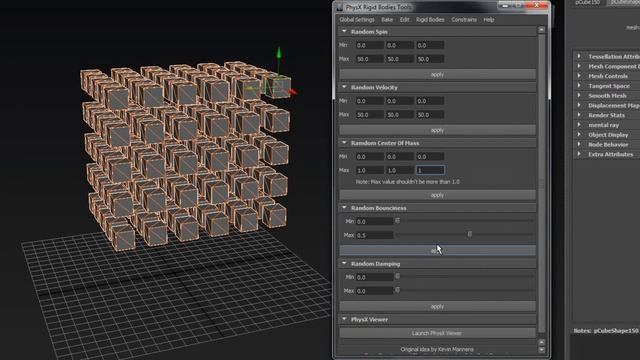Click the lower scroll down arrow
The image size is (640, 360).
point(541,350)
